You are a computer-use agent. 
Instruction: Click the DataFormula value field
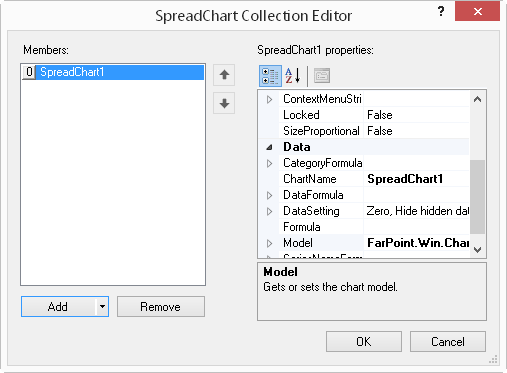[416, 195]
